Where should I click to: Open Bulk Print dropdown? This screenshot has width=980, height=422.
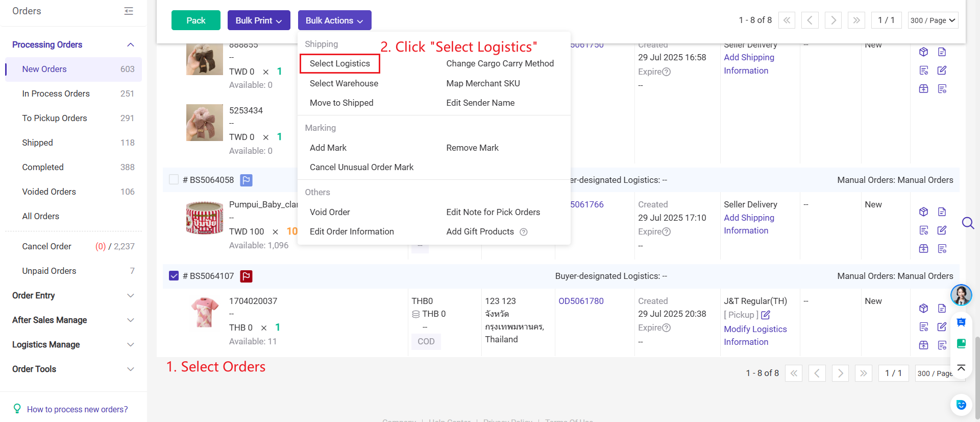pos(259,20)
